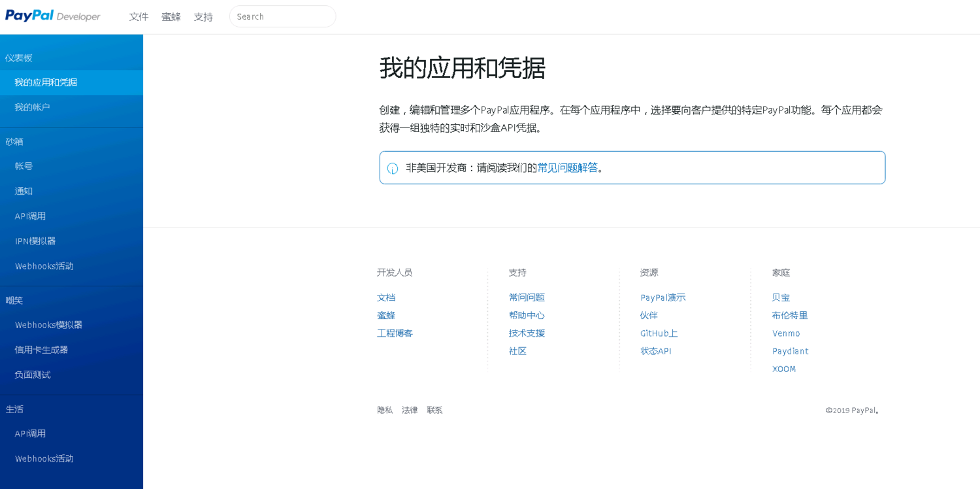
Task: Click the 家庭 footer column heading
Action: coord(781,273)
